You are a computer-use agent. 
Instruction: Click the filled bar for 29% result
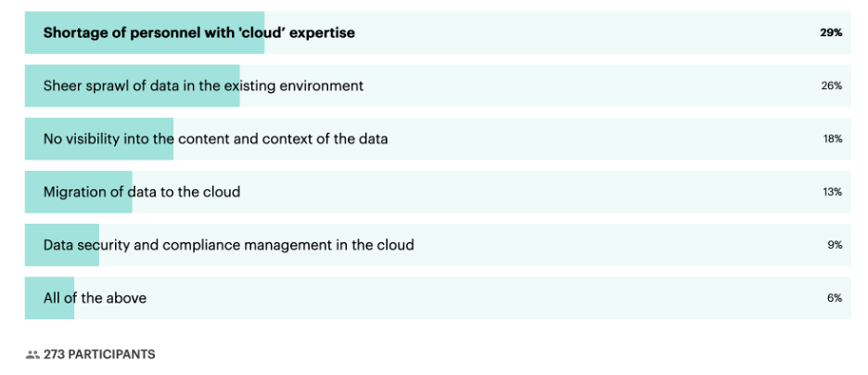tap(145, 32)
